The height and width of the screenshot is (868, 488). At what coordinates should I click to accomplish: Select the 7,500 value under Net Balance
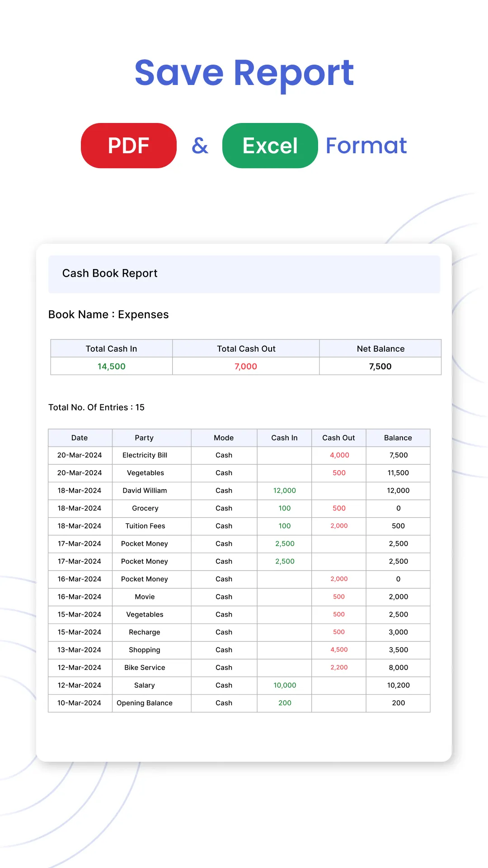[380, 366]
